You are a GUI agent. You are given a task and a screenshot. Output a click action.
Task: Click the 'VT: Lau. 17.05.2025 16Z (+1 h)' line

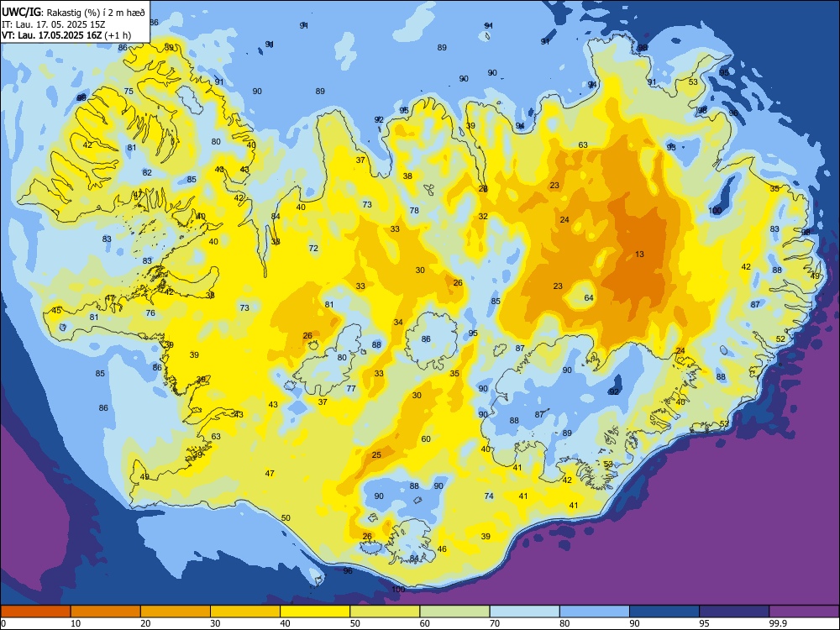[x=66, y=35]
